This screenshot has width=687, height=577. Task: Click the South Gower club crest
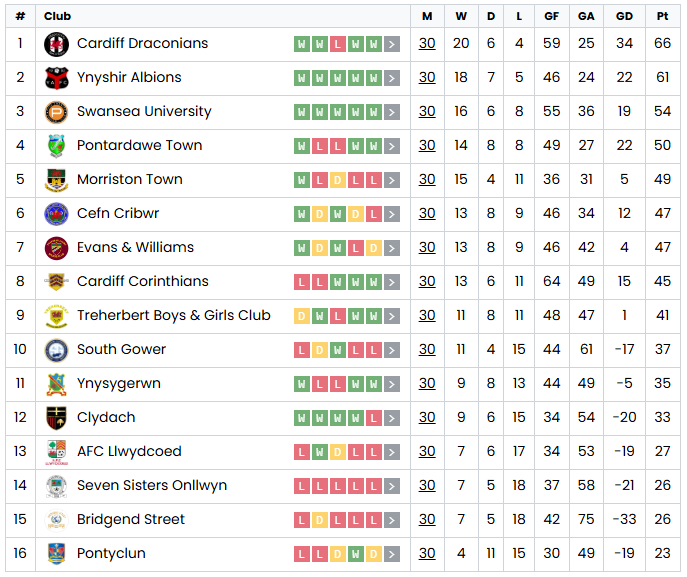click(56, 350)
